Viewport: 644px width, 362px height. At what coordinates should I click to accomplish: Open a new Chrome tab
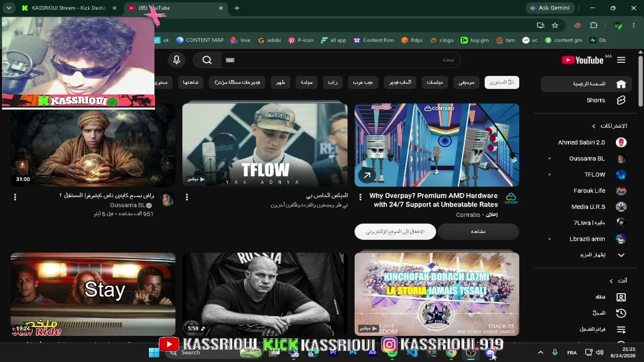pyautogui.click(x=237, y=8)
